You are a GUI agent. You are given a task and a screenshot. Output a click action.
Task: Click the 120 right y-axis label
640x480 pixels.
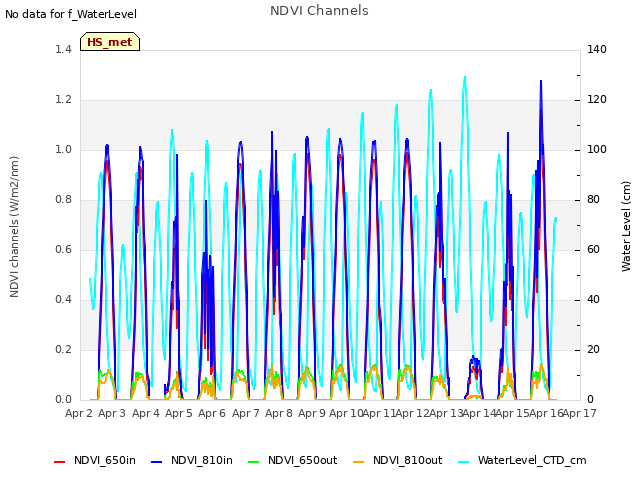[597, 100]
